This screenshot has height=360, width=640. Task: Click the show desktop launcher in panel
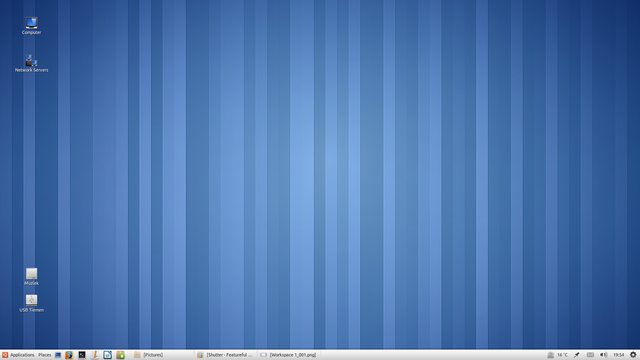click(x=58, y=355)
